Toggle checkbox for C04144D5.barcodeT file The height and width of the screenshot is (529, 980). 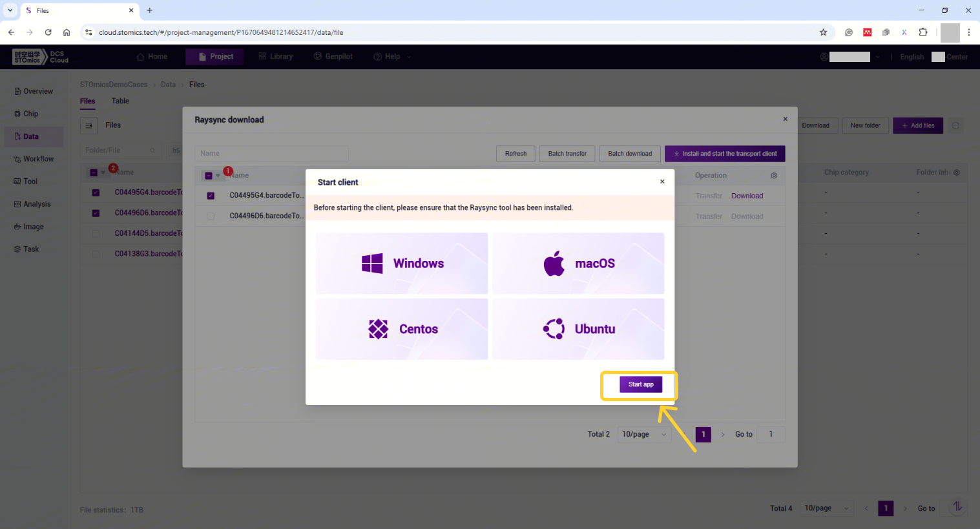96,233
